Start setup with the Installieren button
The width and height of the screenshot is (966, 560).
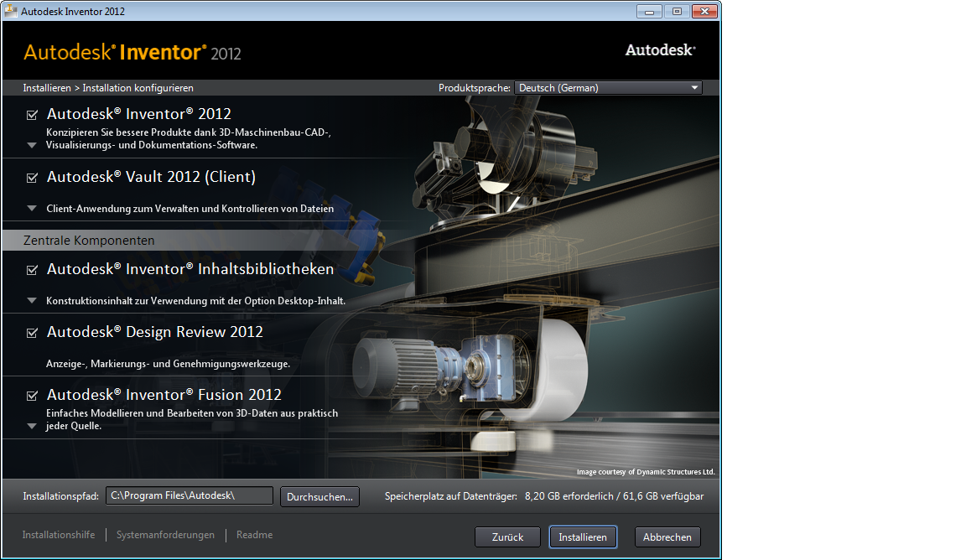pyautogui.click(x=583, y=537)
